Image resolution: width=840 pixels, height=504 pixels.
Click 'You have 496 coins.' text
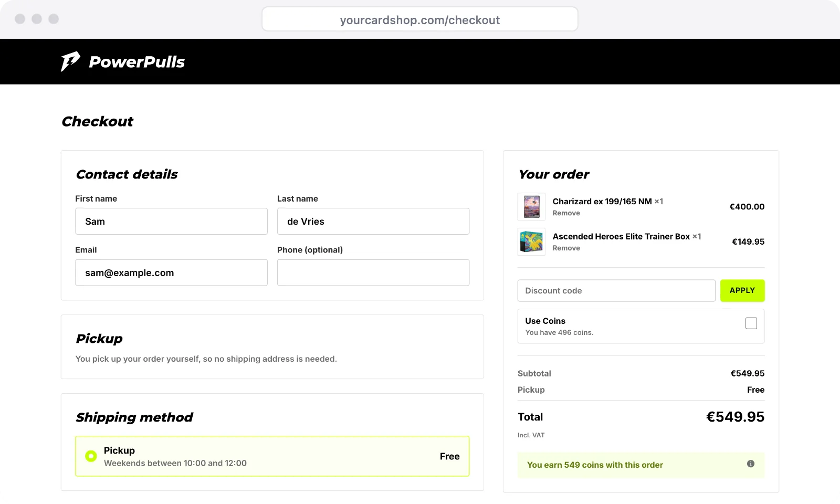(x=559, y=333)
